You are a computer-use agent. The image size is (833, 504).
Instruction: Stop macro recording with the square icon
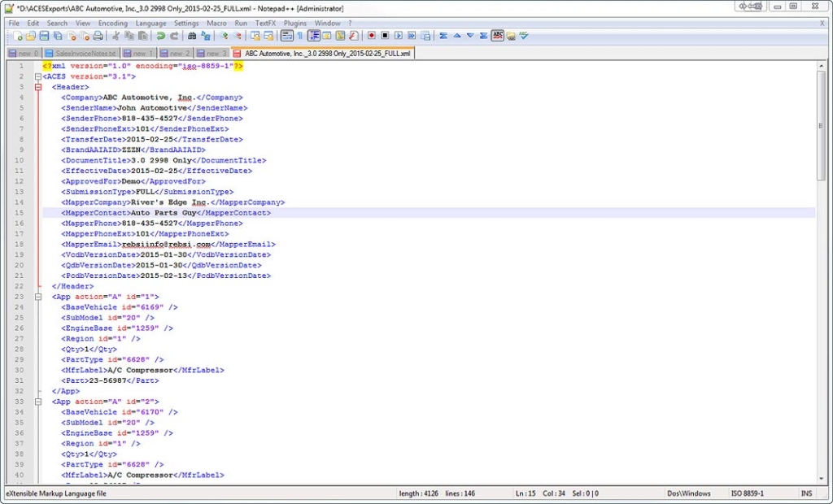pyautogui.click(x=385, y=36)
